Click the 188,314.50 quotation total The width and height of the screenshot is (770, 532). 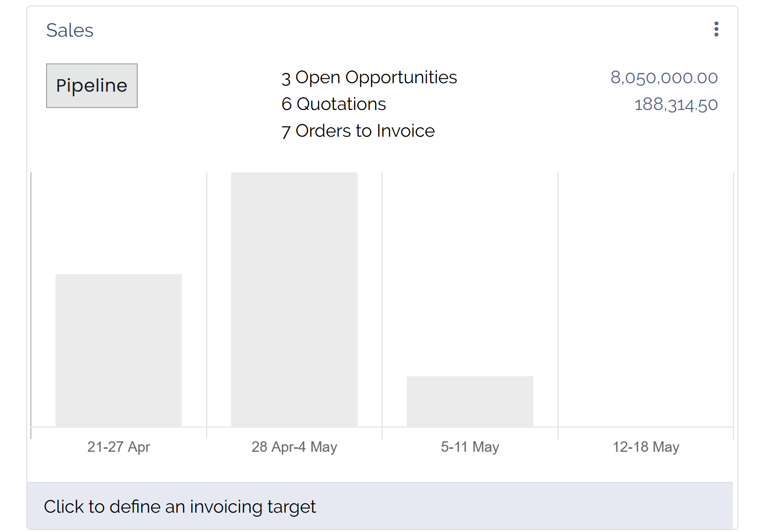[x=676, y=105]
